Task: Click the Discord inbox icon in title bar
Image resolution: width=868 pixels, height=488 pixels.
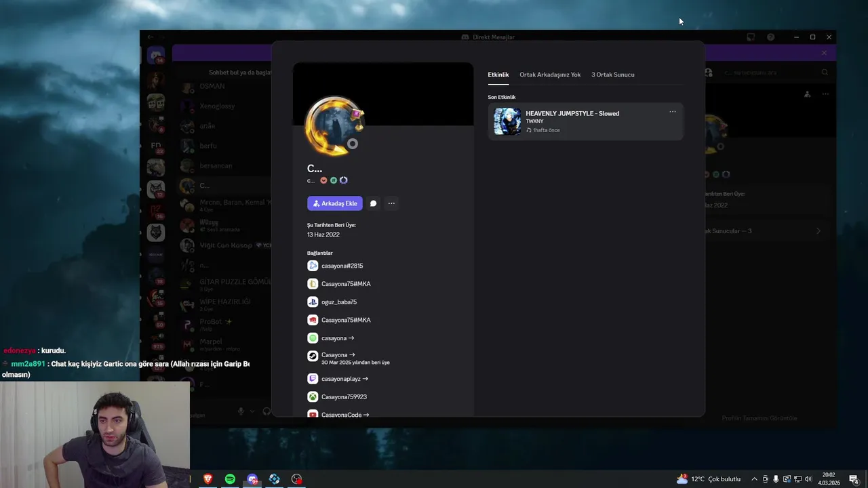Action: [751, 37]
